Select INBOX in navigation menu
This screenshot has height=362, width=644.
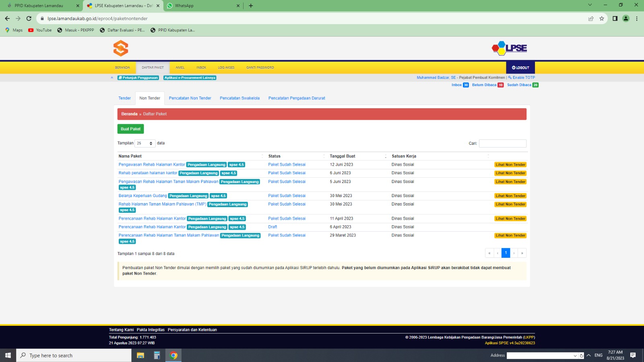tap(201, 68)
